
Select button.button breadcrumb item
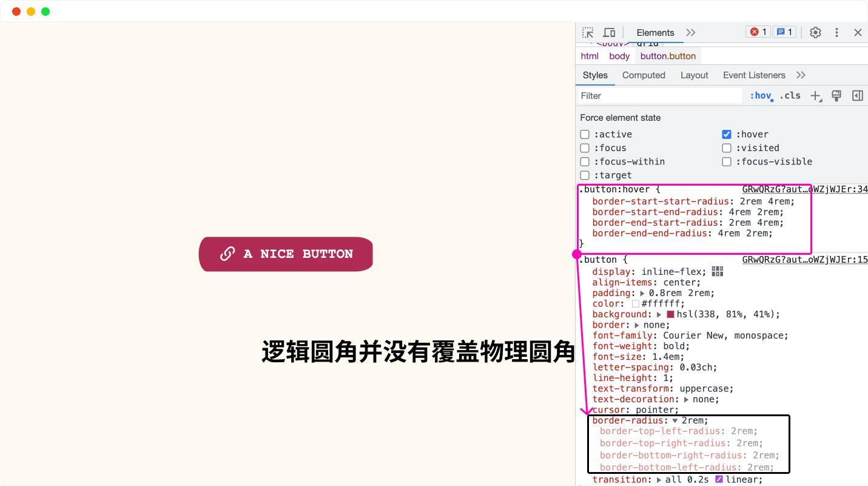pos(668,56)
